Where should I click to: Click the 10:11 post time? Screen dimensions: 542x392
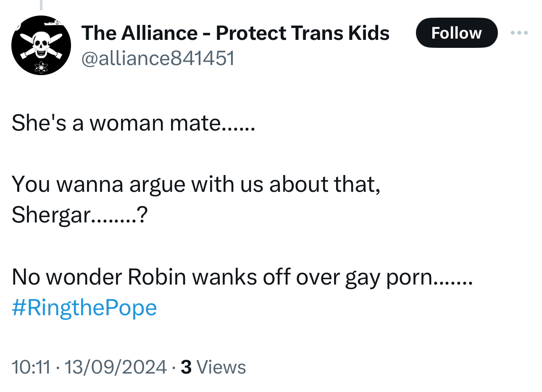coord(31,367)
